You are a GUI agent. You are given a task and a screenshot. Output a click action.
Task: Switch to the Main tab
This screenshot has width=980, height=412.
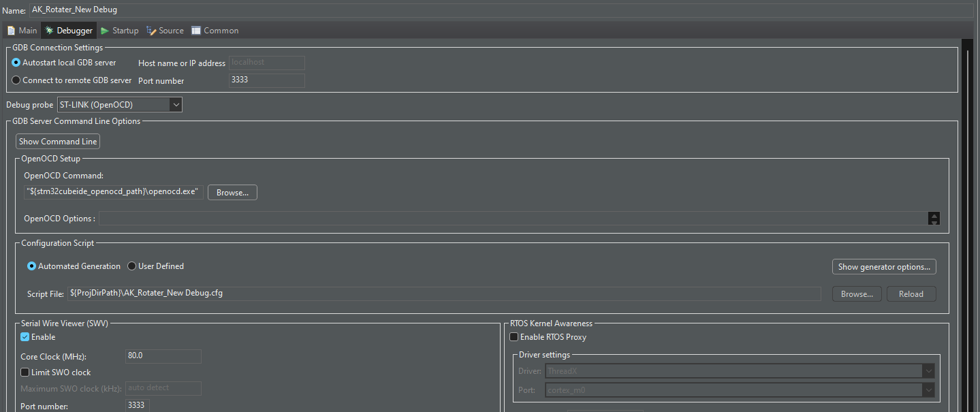tap(22, 30)
